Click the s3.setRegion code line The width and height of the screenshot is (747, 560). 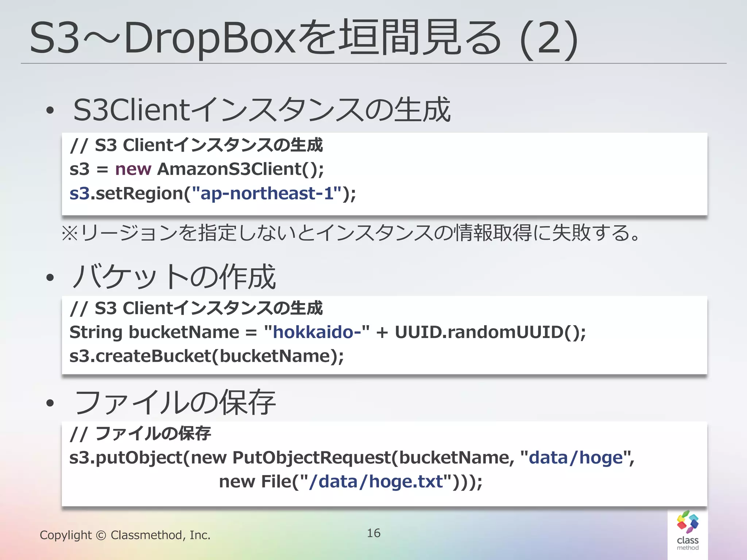pyautogui.click(x=213, y=193)
